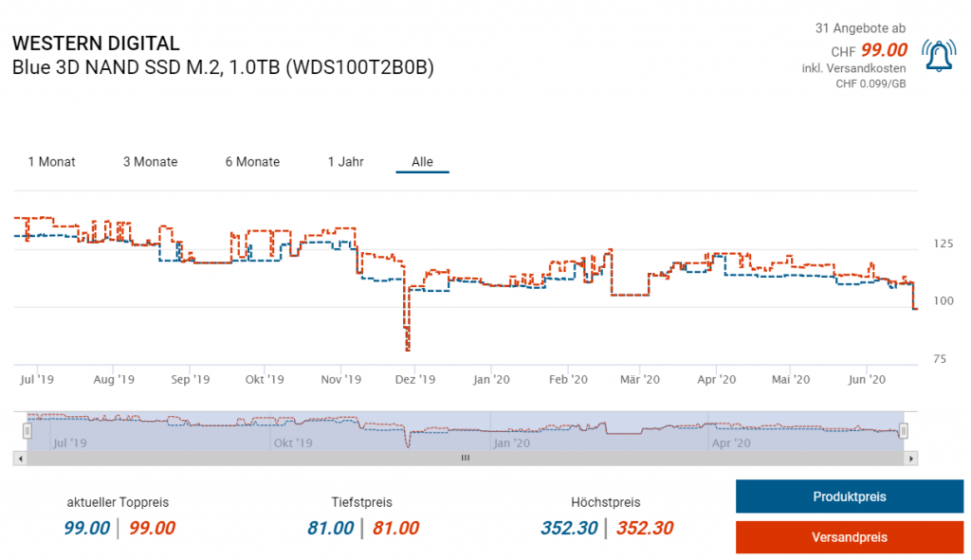Click the blue aktueller Toppreis 99.00 value
Image resolution: width=971 pixels, height=560 pixels.
click(86, 528)
